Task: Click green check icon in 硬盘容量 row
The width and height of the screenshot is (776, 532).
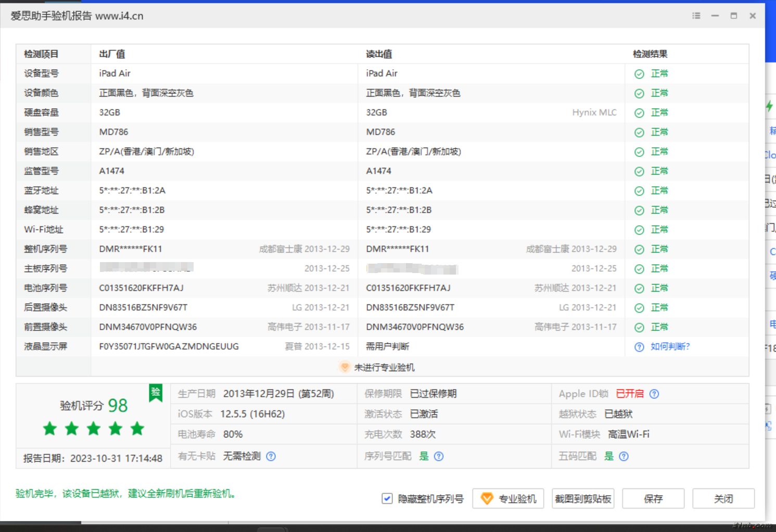Action: coord(639,113)
